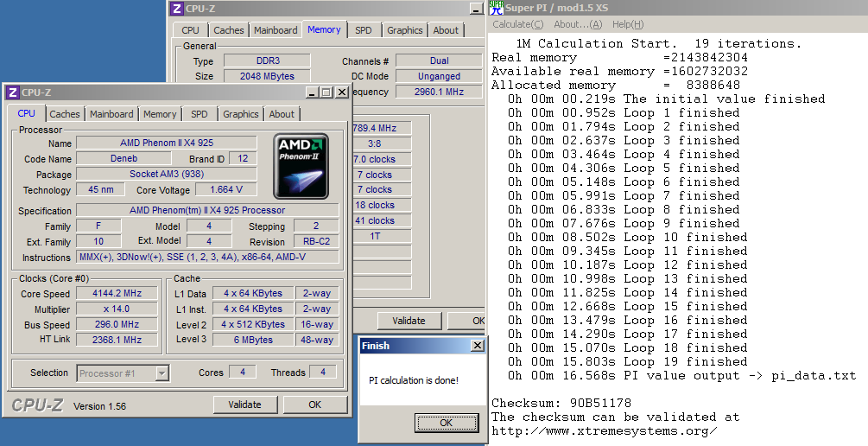
Task: Select SPD tab in front CPU-Z window
Action: (200, 114)
